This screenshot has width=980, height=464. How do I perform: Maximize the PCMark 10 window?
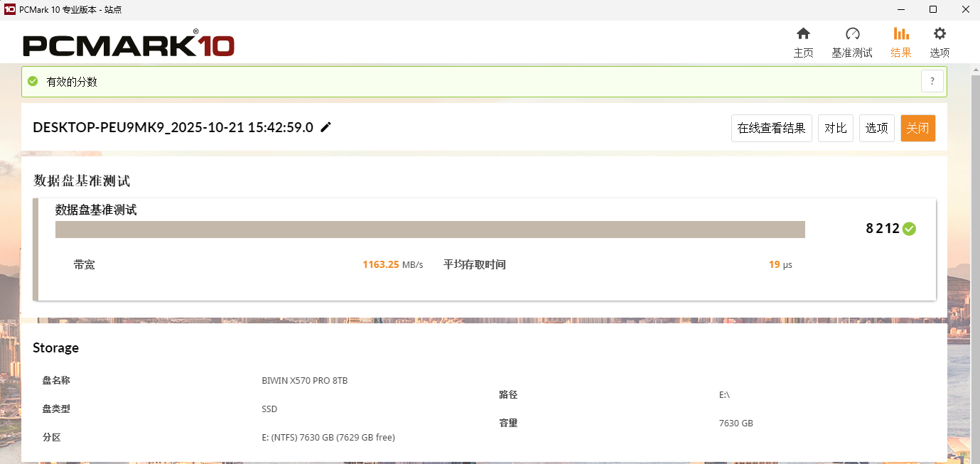[933, 9]
